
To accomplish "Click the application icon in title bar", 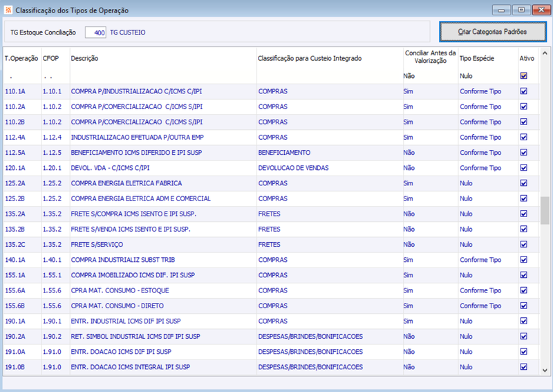I will tap(8, 10).
